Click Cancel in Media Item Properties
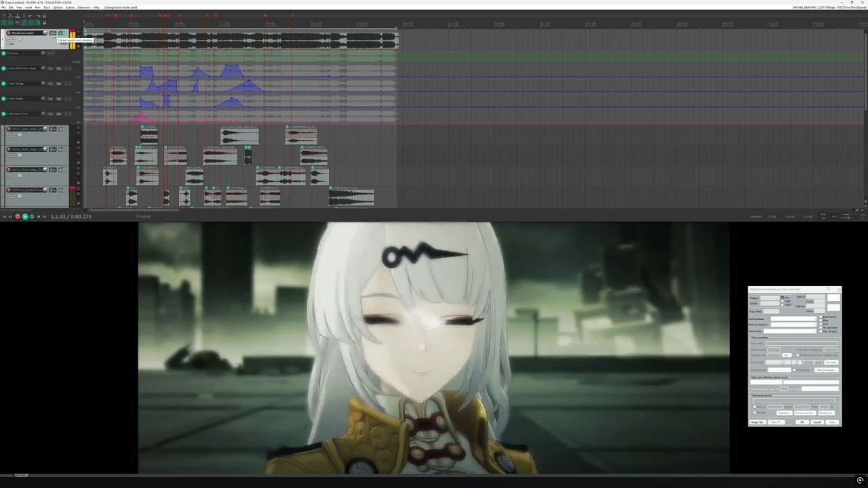The width and height of the screenshot is (868, 488). pyautogui.click(x=817, y=422)
